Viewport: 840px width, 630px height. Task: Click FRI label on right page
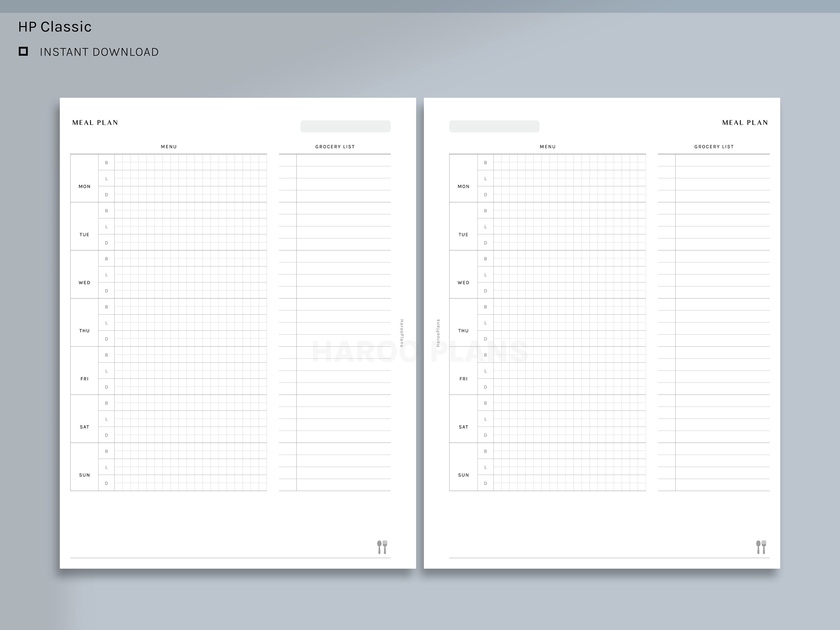464,379
